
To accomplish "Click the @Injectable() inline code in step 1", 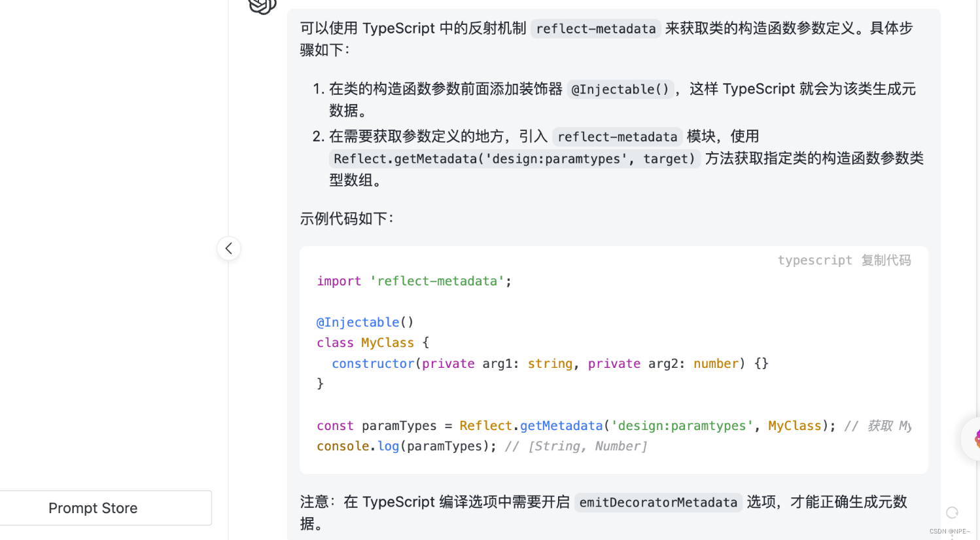I will [x=620, y=90].
